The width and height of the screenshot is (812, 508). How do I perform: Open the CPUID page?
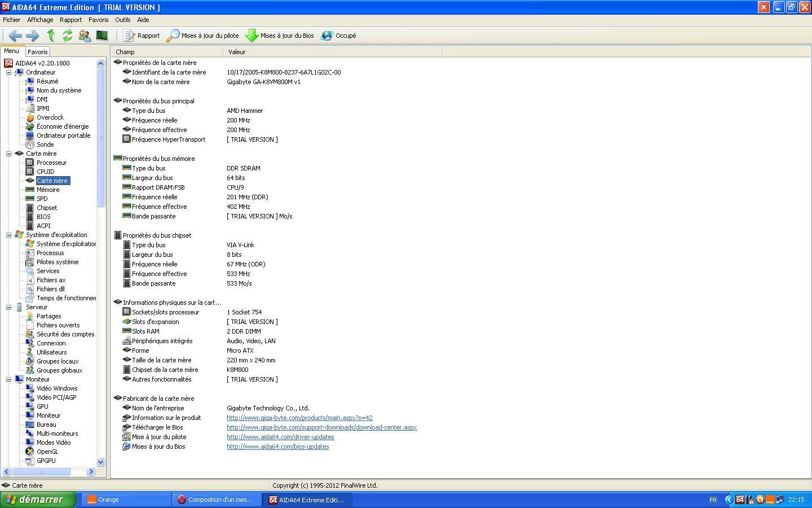pos(45,172)
